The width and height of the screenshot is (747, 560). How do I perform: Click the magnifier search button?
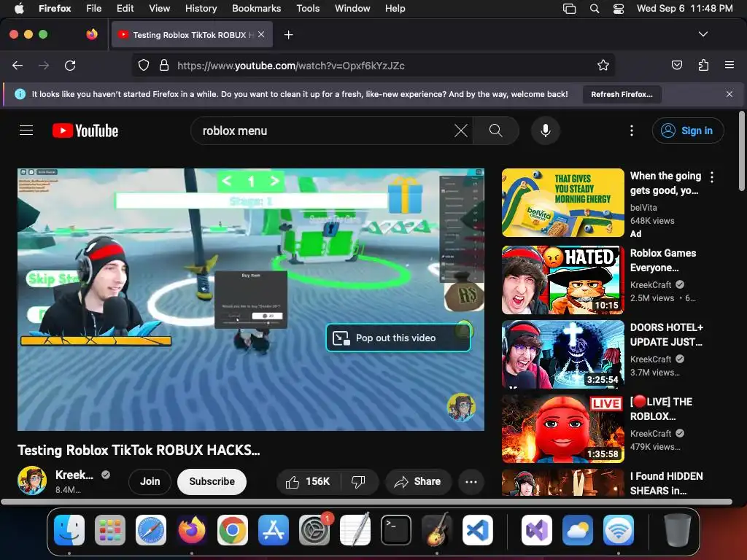coord(495,131)
